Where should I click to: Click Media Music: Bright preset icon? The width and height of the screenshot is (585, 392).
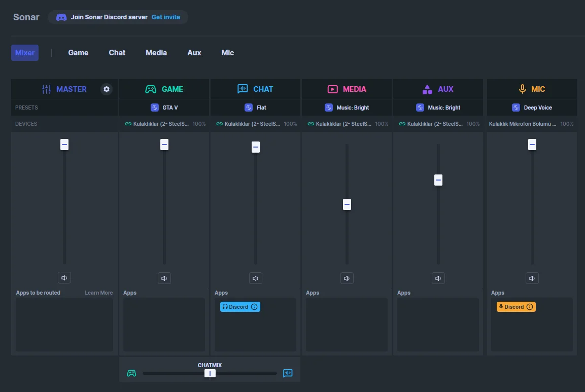pos(328,108)
